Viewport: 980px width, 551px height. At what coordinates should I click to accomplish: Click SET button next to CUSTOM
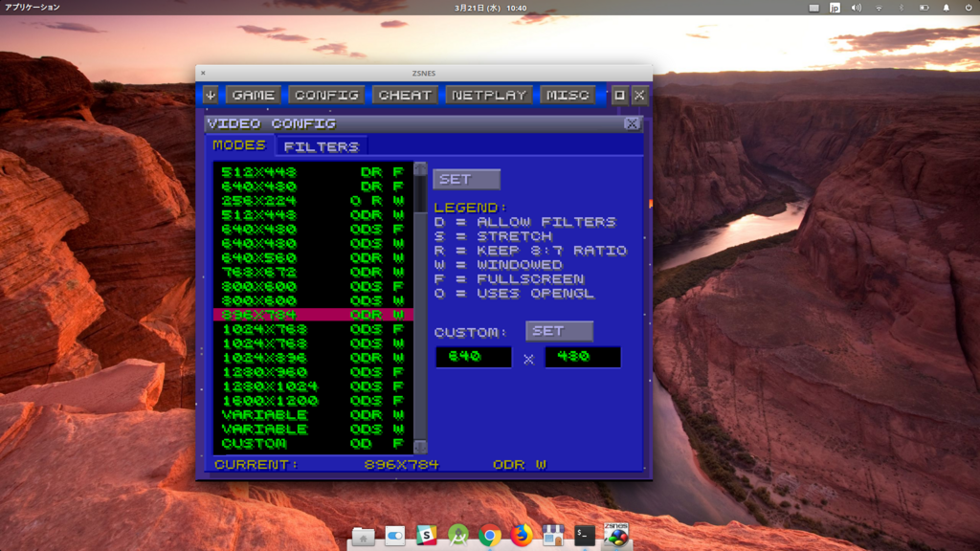pyautogui.click(x=559, y=331)
